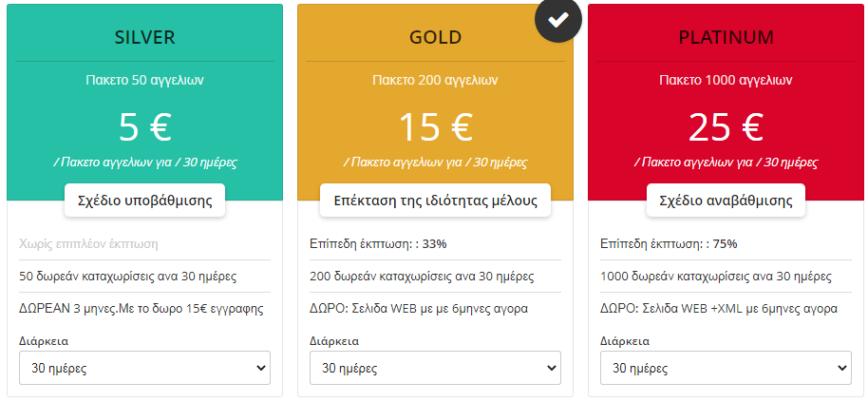Click the 33% discount line in Gold
This screenshot has height=402, width=868.
point(378,244)
